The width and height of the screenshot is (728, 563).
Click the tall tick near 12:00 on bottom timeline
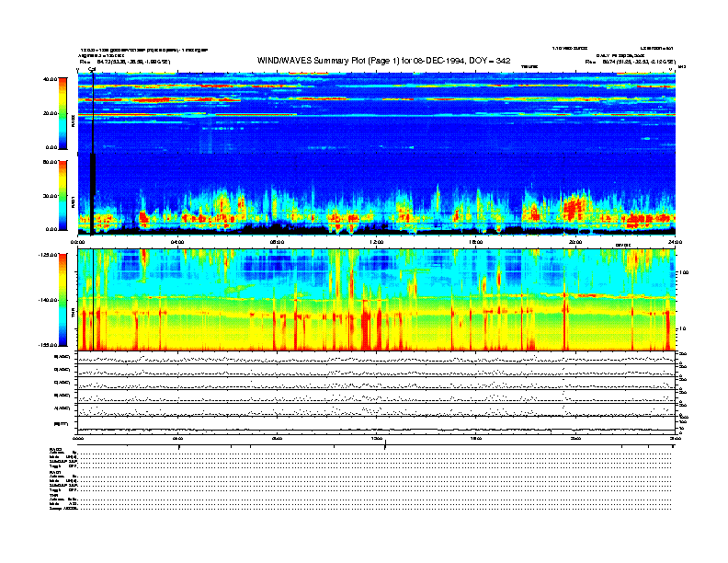[385, 445]
